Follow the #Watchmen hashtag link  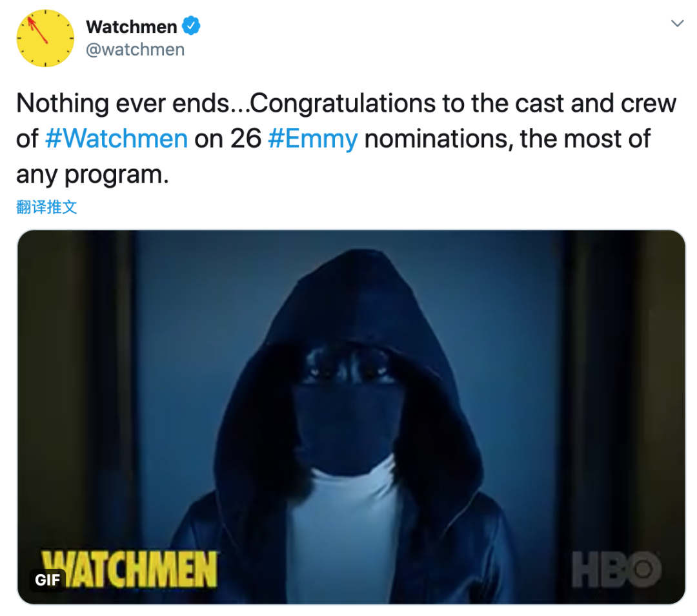pos(116,138)
